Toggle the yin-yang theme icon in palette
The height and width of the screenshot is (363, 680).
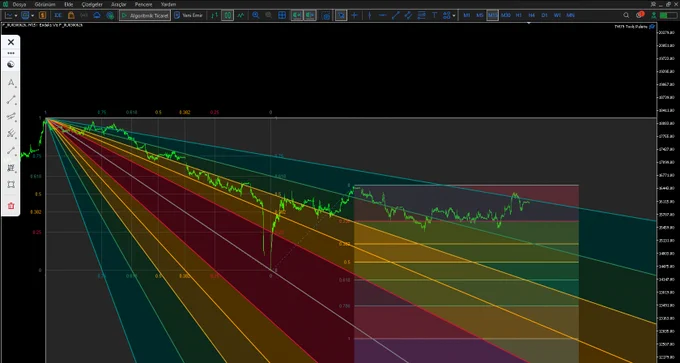[11, 65]
